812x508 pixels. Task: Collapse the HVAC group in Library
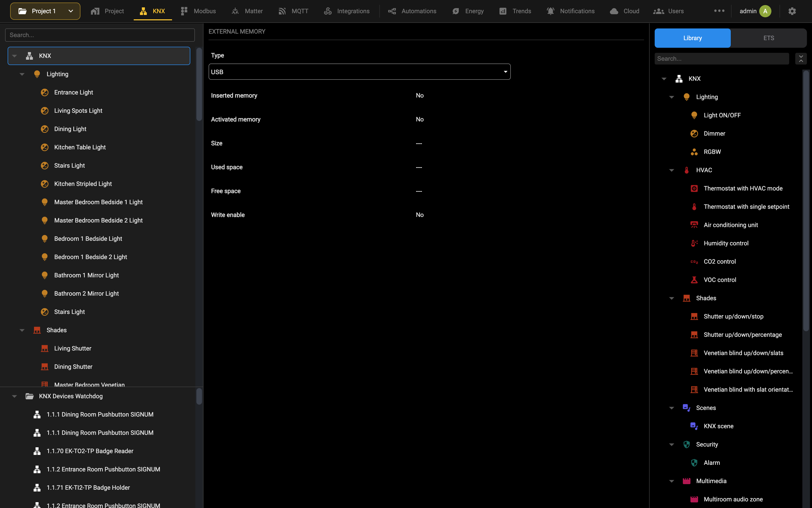(x=671, y=170)
